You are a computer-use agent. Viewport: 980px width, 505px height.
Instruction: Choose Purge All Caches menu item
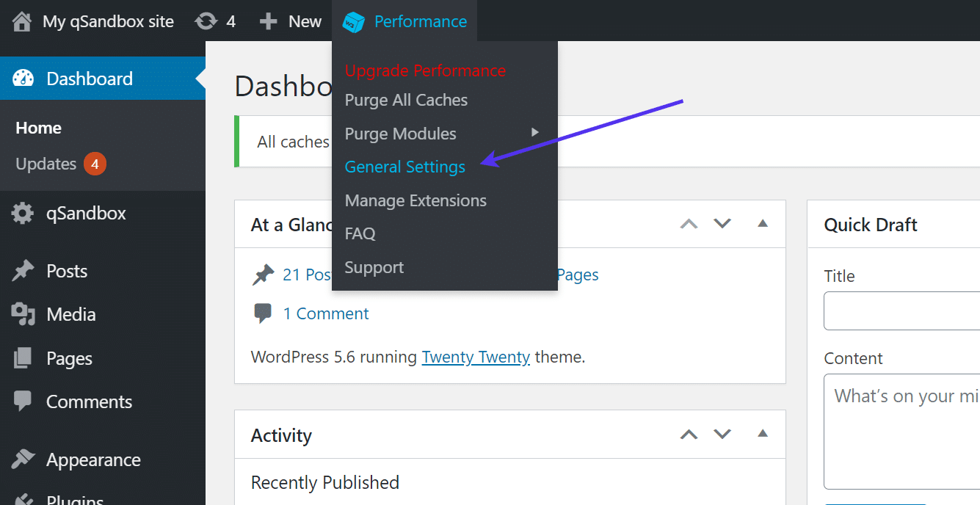click(x=406, y=100)
